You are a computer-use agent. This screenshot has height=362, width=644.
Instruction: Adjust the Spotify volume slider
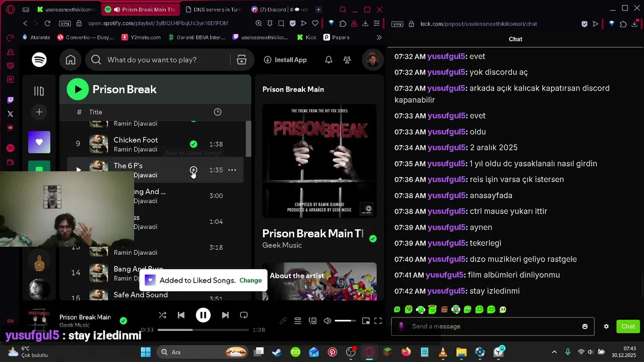click(346, 321)
